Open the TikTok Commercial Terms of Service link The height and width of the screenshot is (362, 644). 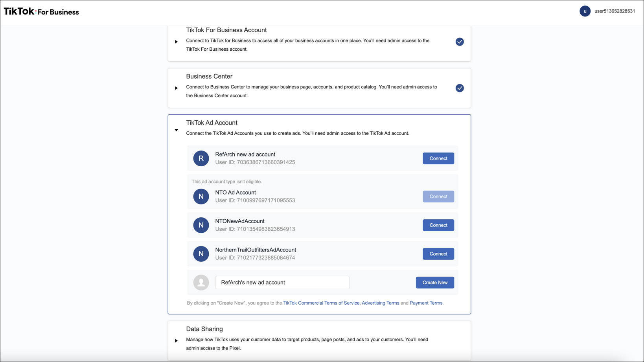[321, 303]
